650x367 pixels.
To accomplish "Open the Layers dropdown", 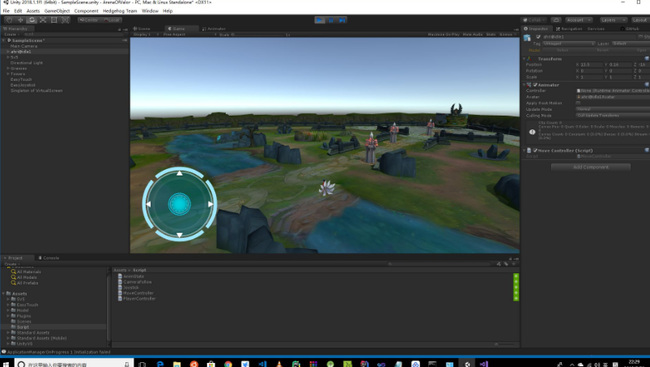I will 613,20.
